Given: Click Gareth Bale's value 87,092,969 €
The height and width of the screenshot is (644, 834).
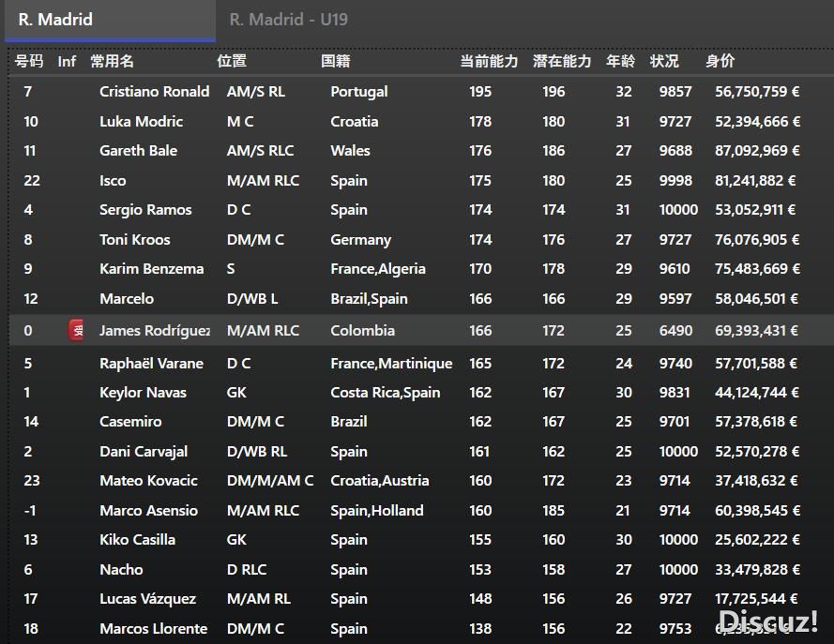Looking at the screenshot, I should click(757, 150).
